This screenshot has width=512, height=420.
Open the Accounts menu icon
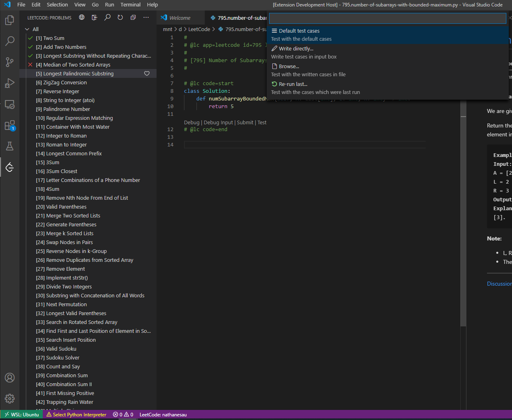coord(10,378)
